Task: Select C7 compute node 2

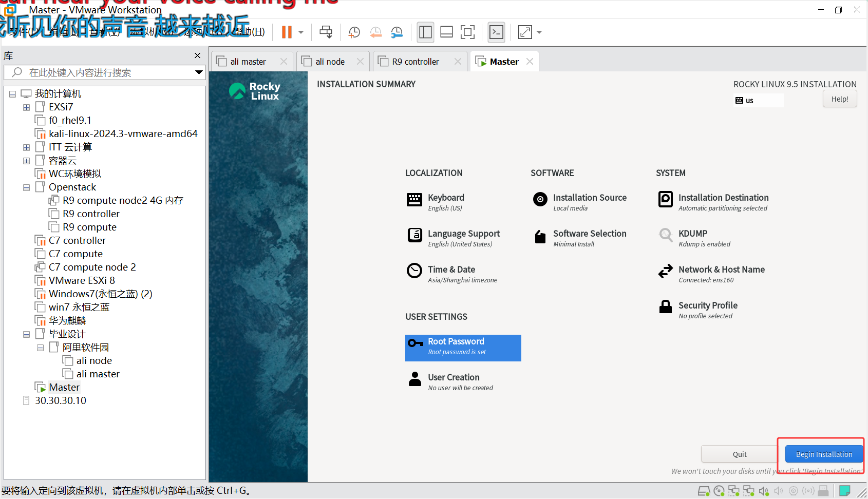Action: (x=92, y=267)
